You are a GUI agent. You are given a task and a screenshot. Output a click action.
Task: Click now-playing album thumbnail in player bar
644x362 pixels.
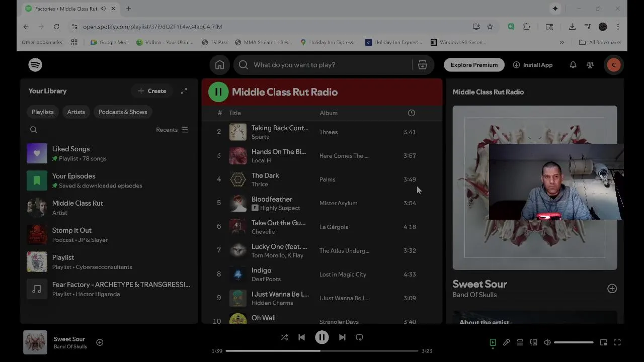(35, 342)
